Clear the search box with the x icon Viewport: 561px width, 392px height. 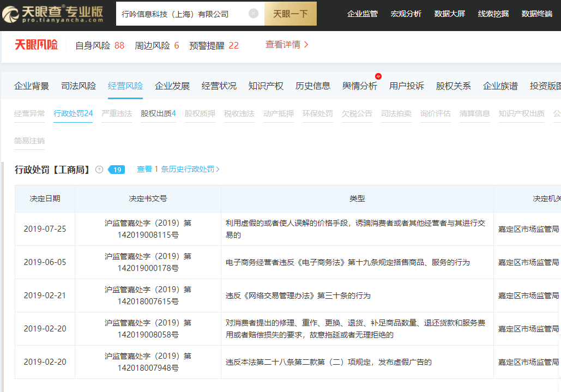253,14
